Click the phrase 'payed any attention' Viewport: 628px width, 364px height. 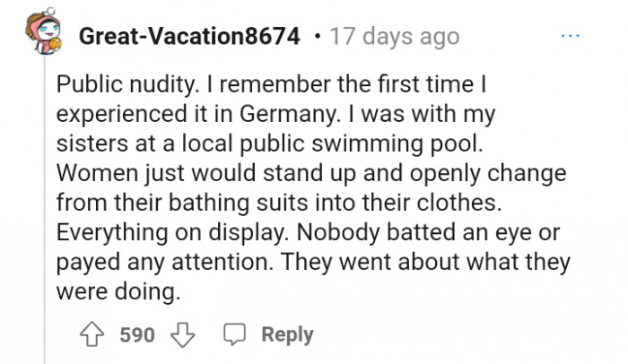coord(164,263)
